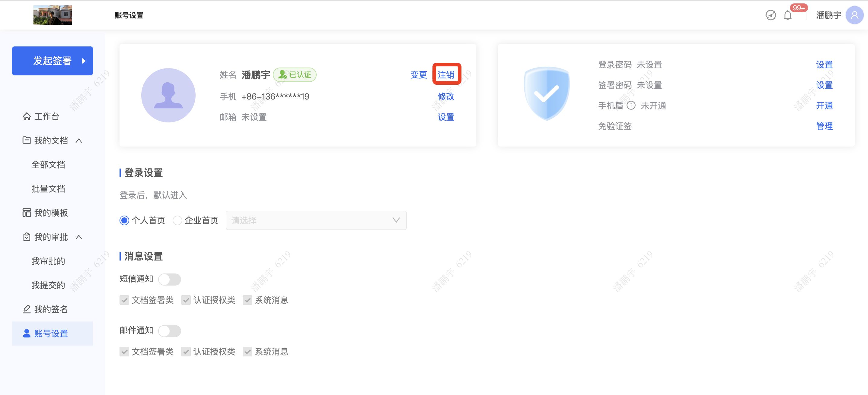Select 个人首页 radio option
The image size is (868, 395).
(124, 220)
